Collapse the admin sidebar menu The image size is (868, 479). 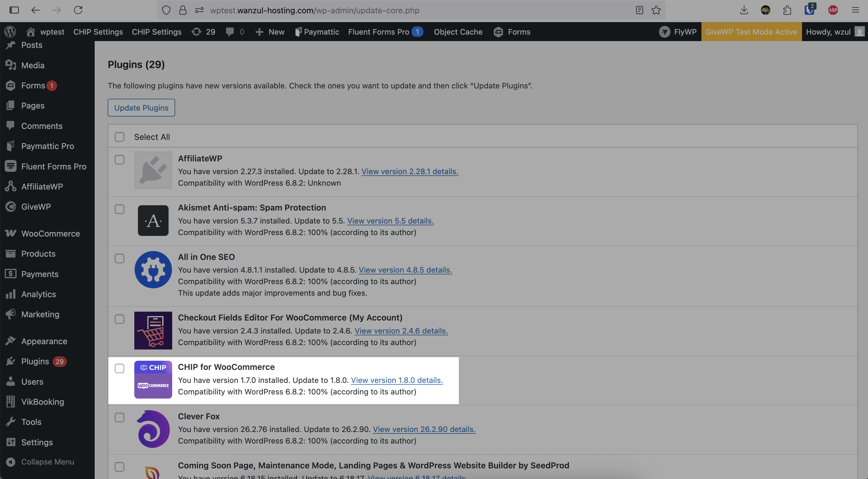click(47, 462)
